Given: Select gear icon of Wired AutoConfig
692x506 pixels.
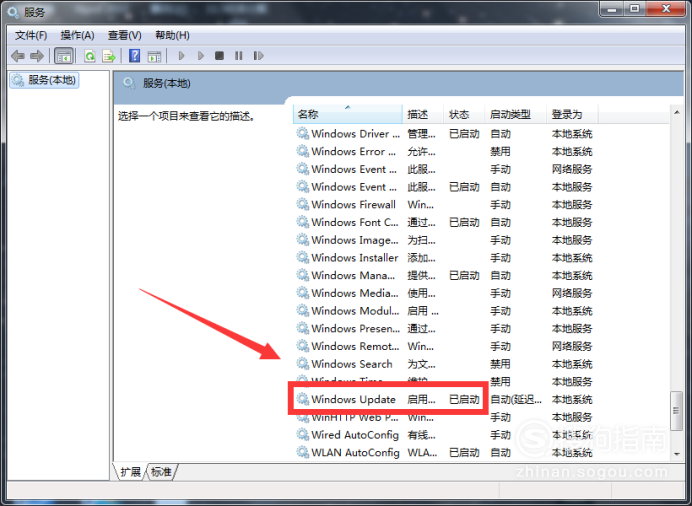Looking at the screenshot, I should pyautogui.click(x=303, y=435).
